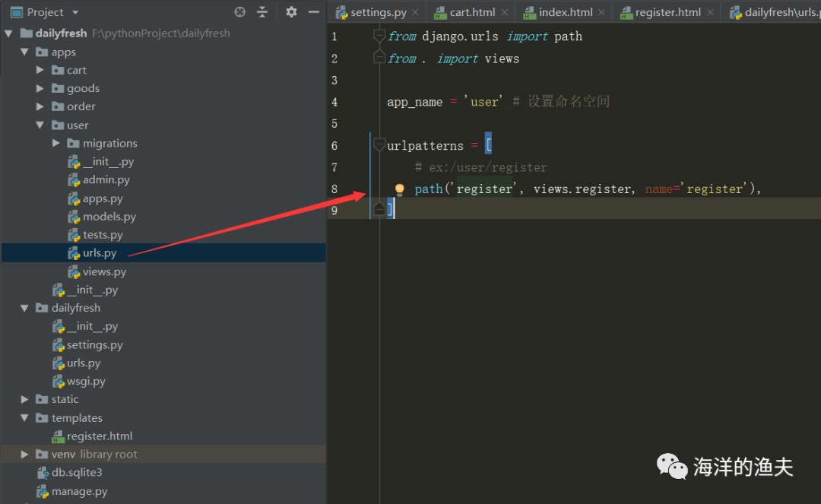Viewport: 821px width, 504px height.
Task: Click on 'views.register' in line 8
Action: [x=583, y=189]
